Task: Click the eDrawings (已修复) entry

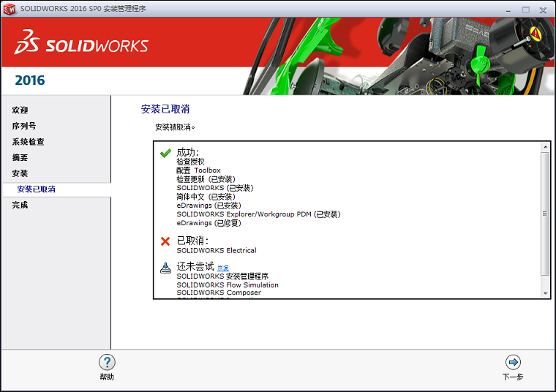Action: (x=209, y=223)
